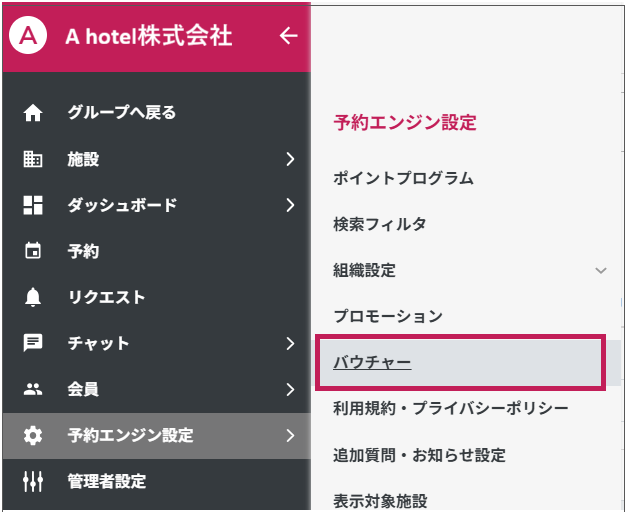
Task: Open 利用規約・プライバシーポリシー page
Action: (451, 408)
